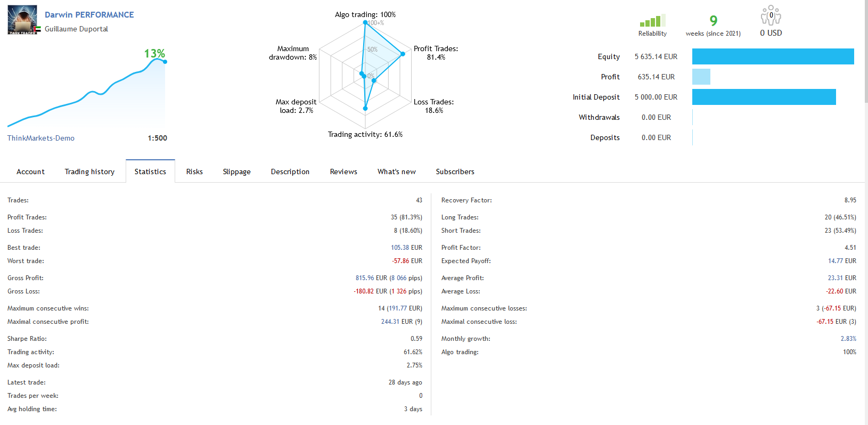Viewport: 868px width, 425px height.
Task: Click the Trading activity radar chart point
Action: click(365, 108)
